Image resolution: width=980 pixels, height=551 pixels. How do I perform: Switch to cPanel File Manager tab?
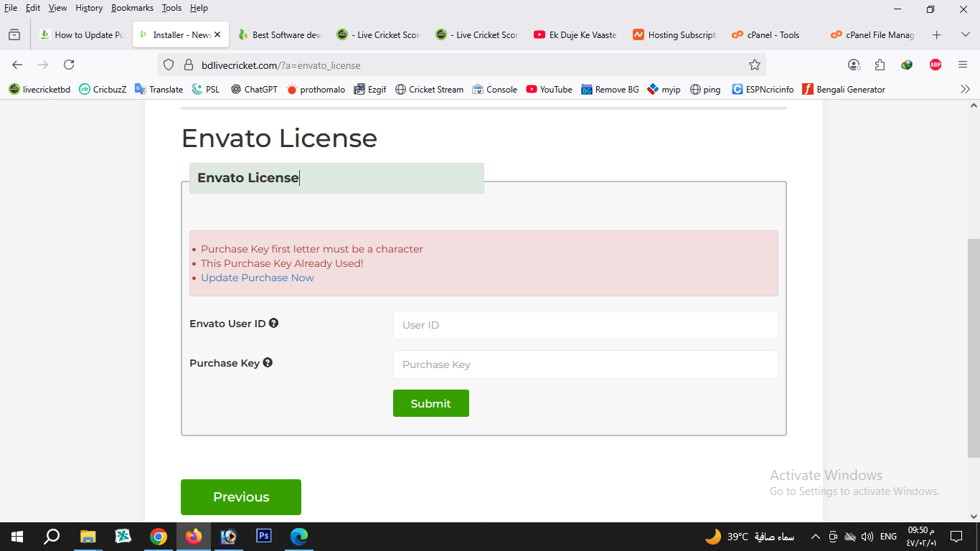click(x=874, y=34)
